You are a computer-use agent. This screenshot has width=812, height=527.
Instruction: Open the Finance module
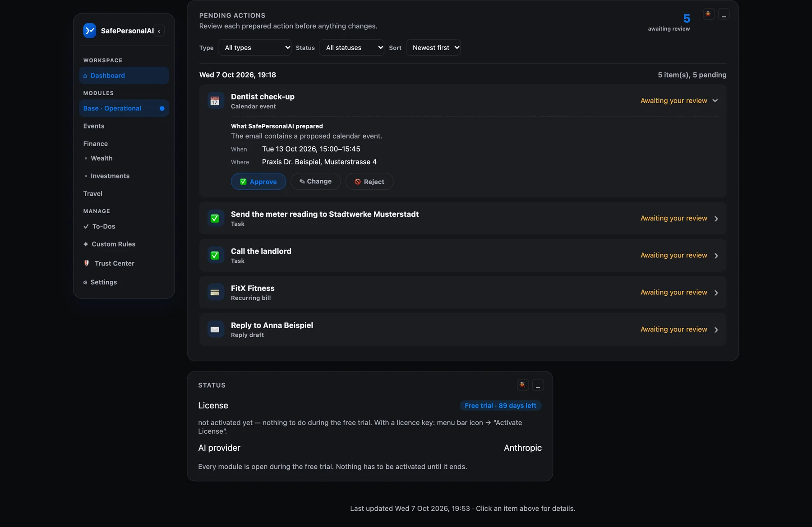click(124, 143)
